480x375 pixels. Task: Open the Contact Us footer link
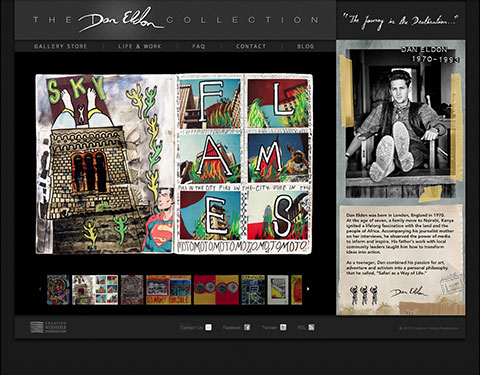click(x=191, y=327)
